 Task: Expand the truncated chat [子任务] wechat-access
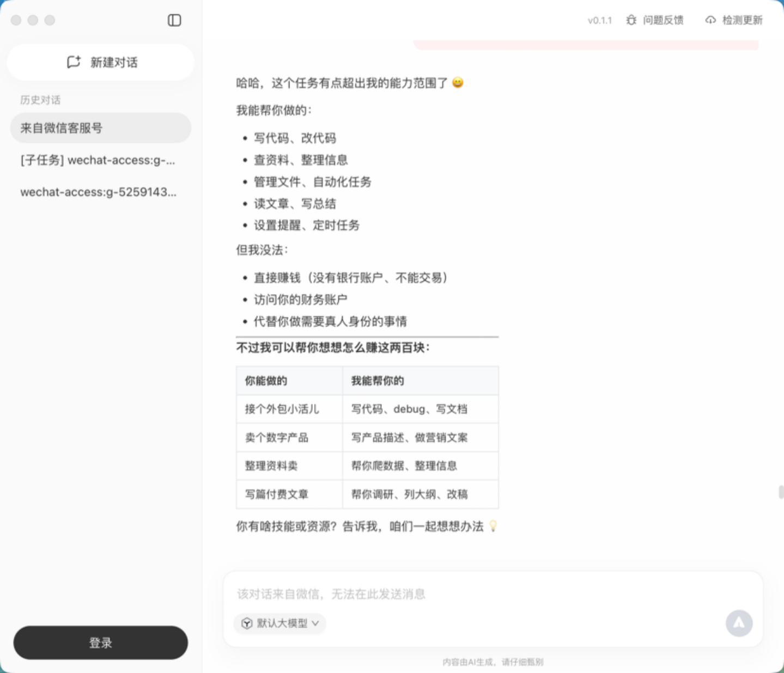click(98, 160)
